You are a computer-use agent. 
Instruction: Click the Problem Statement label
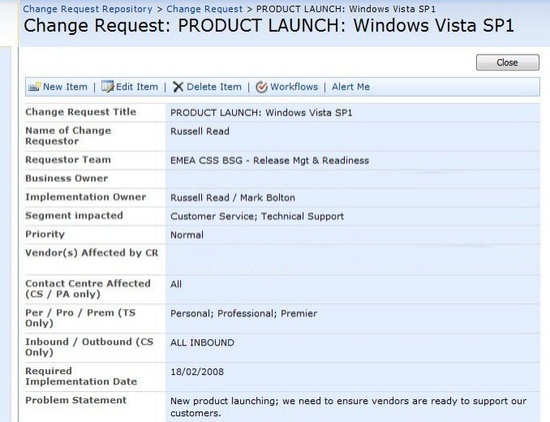[76, 400]
